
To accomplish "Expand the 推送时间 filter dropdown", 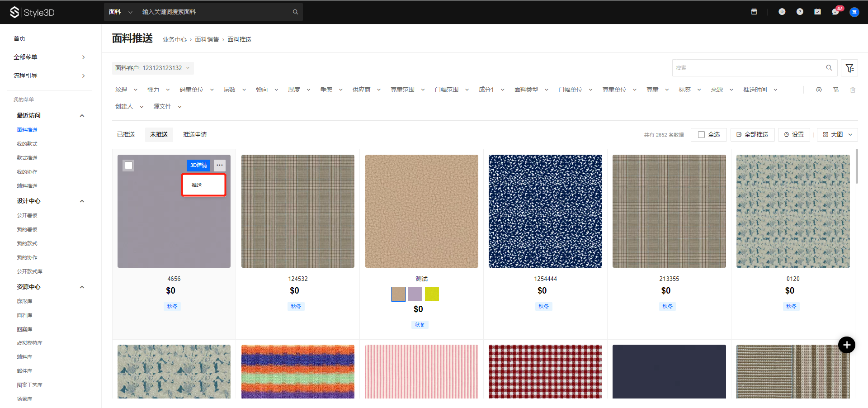I will click(x=760, y=90).
